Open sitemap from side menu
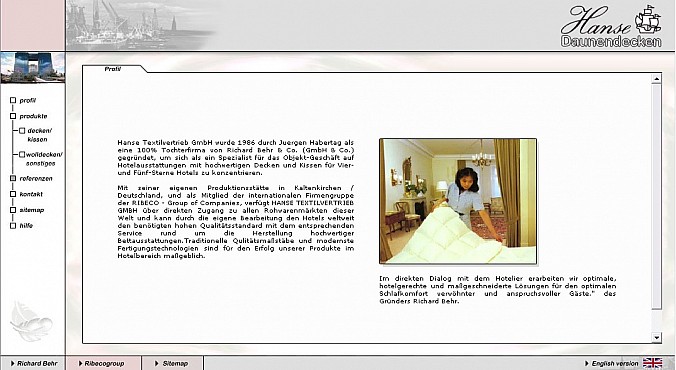The height and width of the screenshot is (370, 676). [31, 210]
